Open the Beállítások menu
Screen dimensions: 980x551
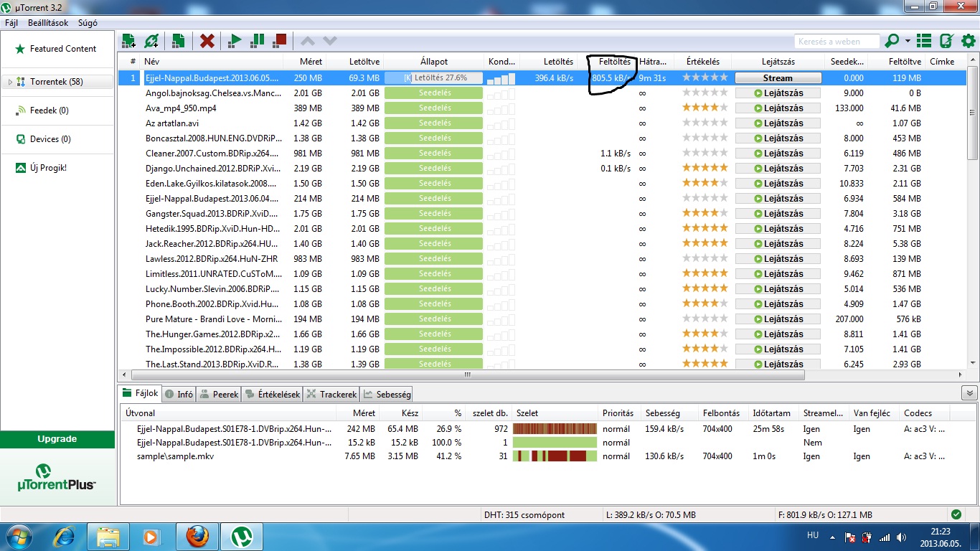tap(48, 23)
